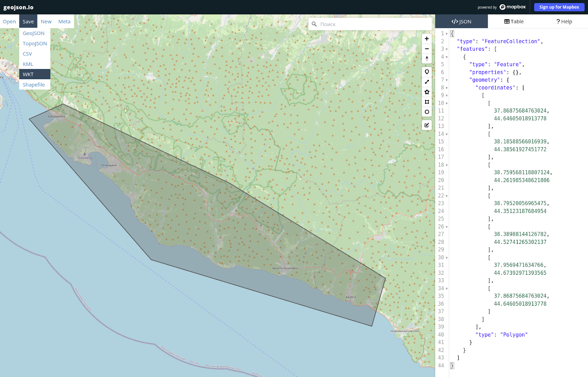Click latitude value 44.35123187684954

520,211
